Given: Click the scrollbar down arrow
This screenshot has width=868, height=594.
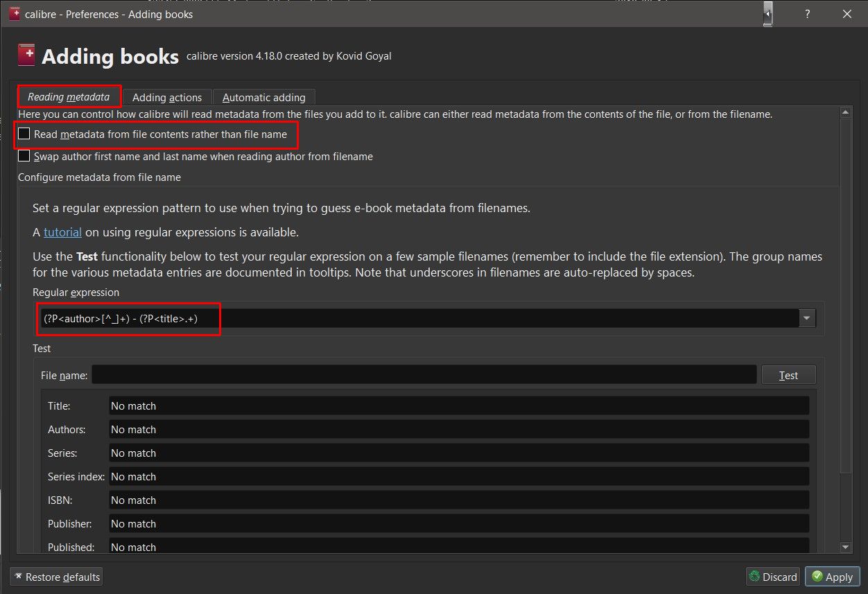Looking at the screenshot, I should pos(845,547).
